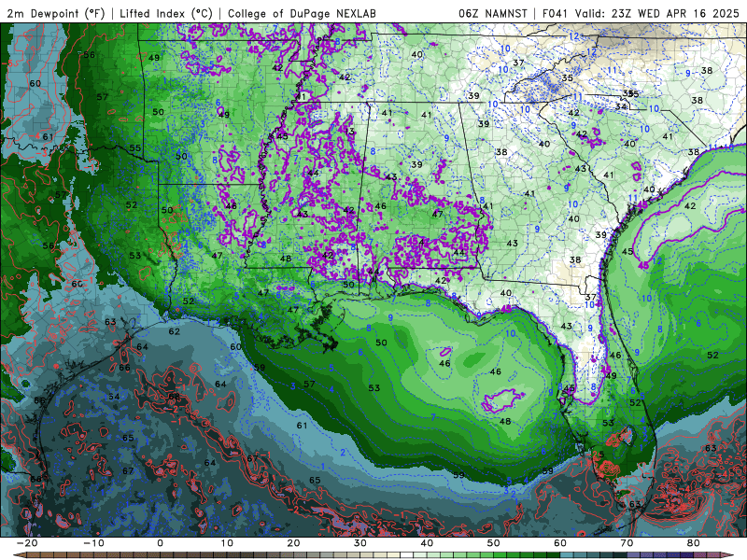This screenshot has height=560, width=747.
Task: Click the "70" color scale label
Action: click(627, 543)
